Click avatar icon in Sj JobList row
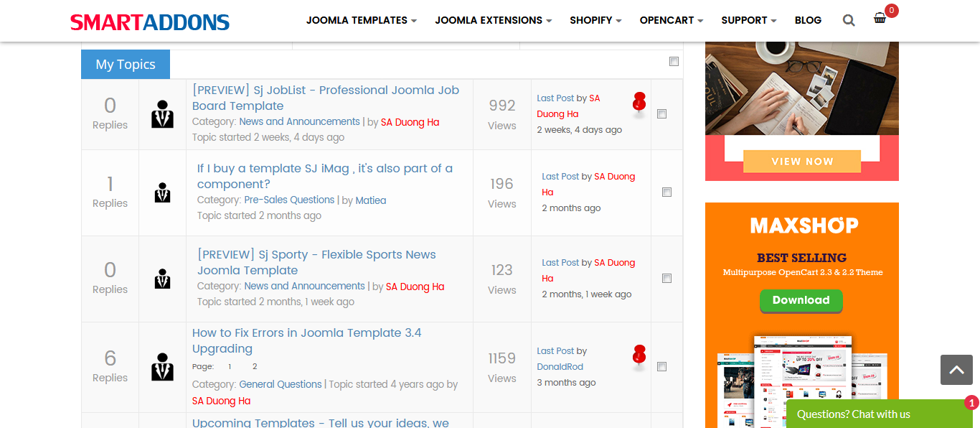Image resolution: width=980 pixels, height=428 pixels. [x=163, y=114]
